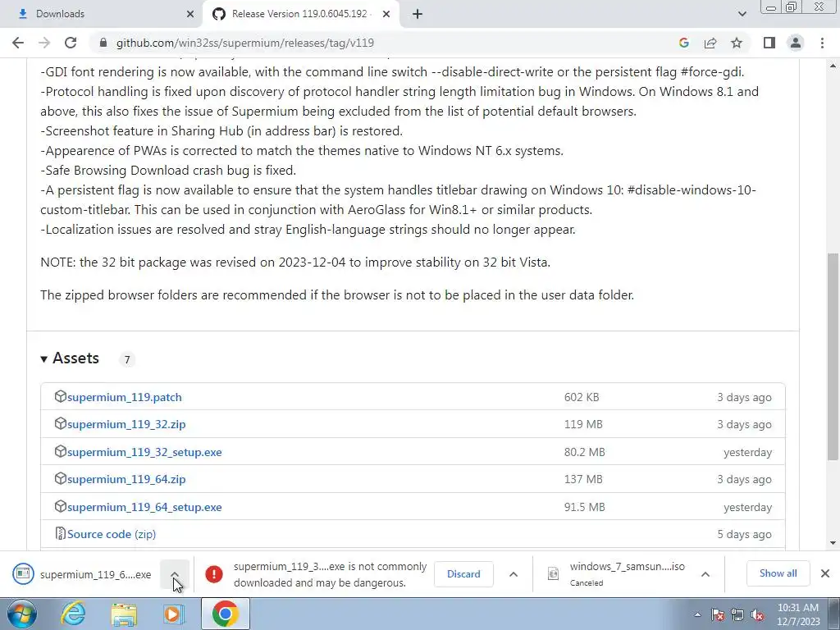Viewport: 840px width, 630px height.
Task: Expand options for supermium_119_6....exe download
Action: [175, 574]
